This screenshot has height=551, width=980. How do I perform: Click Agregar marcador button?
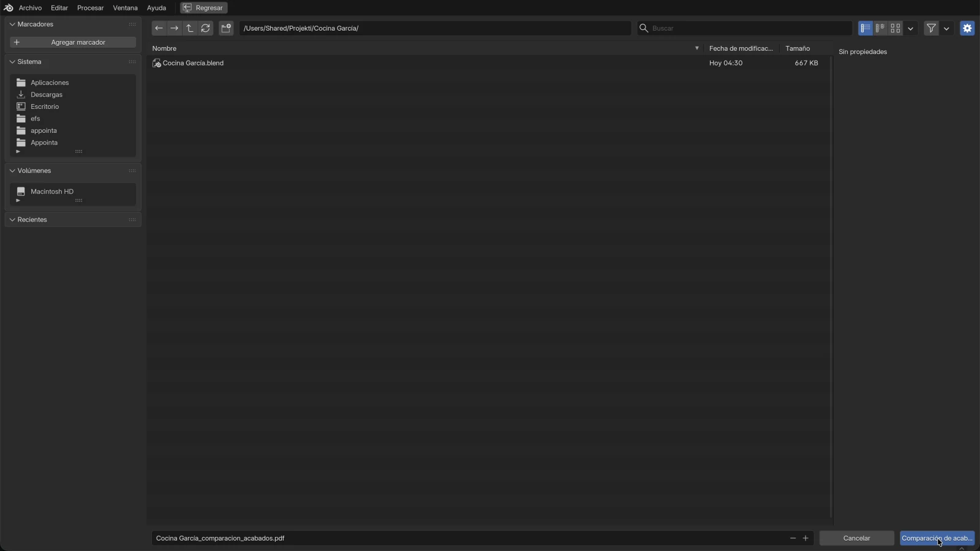(x=73, y=42)
